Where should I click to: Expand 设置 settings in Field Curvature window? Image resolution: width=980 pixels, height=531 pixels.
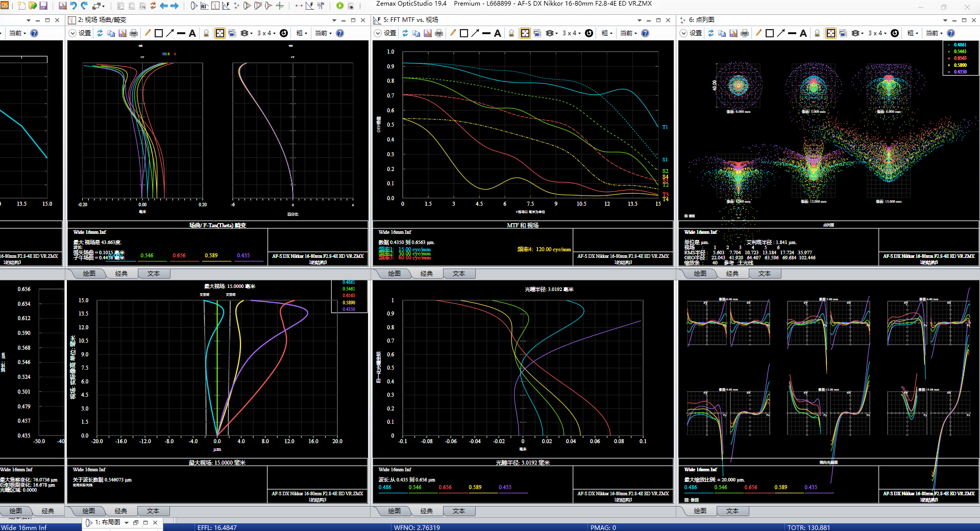(72, 33)
